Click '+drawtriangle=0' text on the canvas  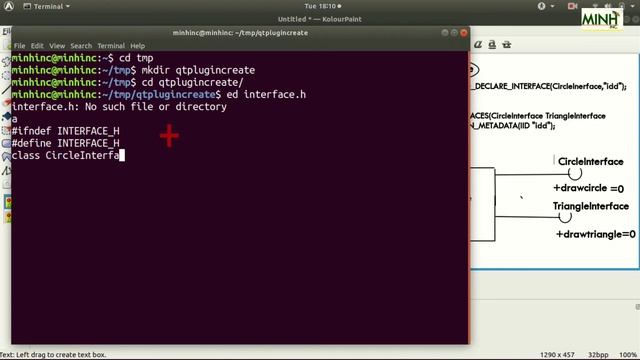coord(596,234)
